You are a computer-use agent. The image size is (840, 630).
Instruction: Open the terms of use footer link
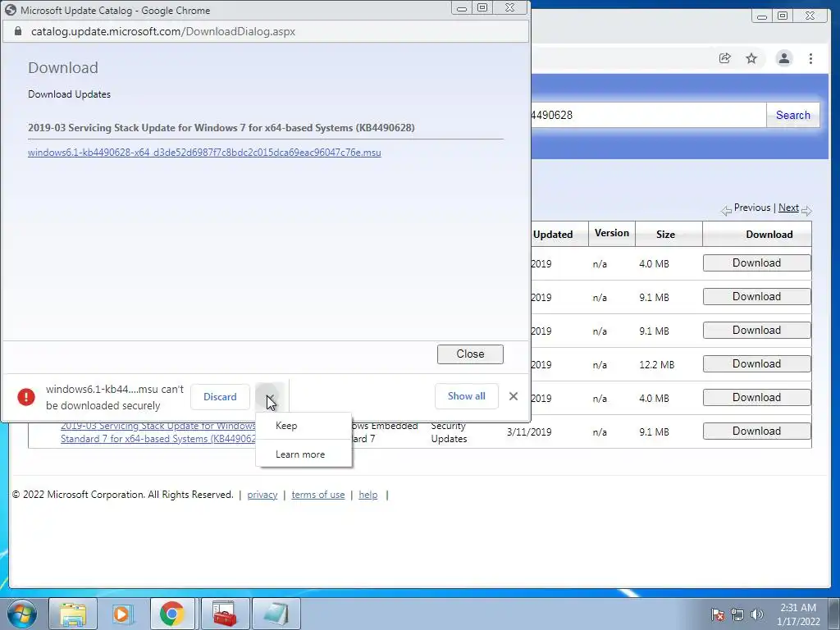pyautogui.click(x=318, y=495)
